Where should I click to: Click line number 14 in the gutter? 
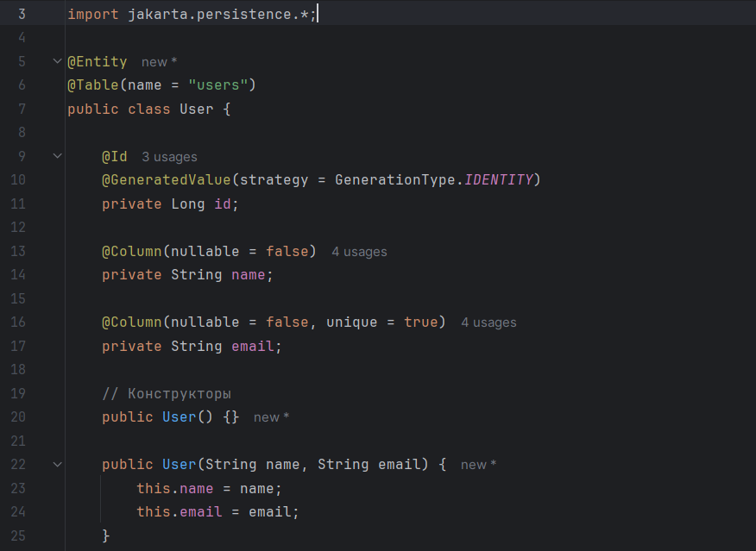[x=18, y=274]
